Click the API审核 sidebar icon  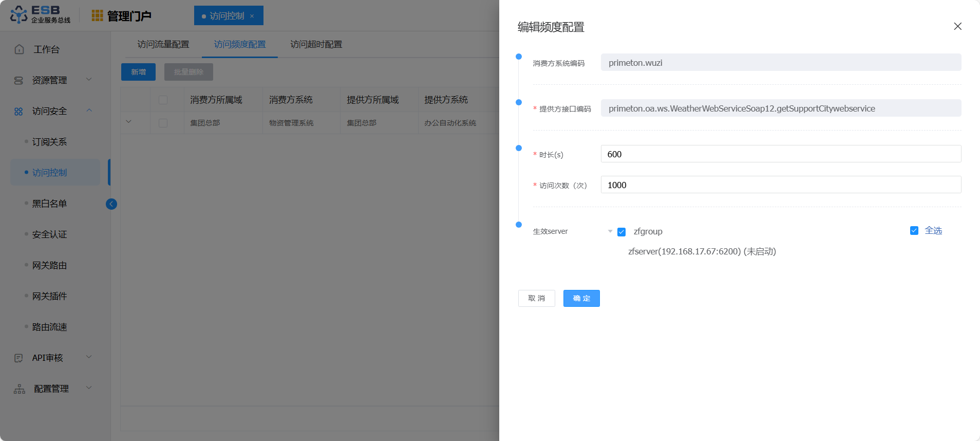(19, 358)
